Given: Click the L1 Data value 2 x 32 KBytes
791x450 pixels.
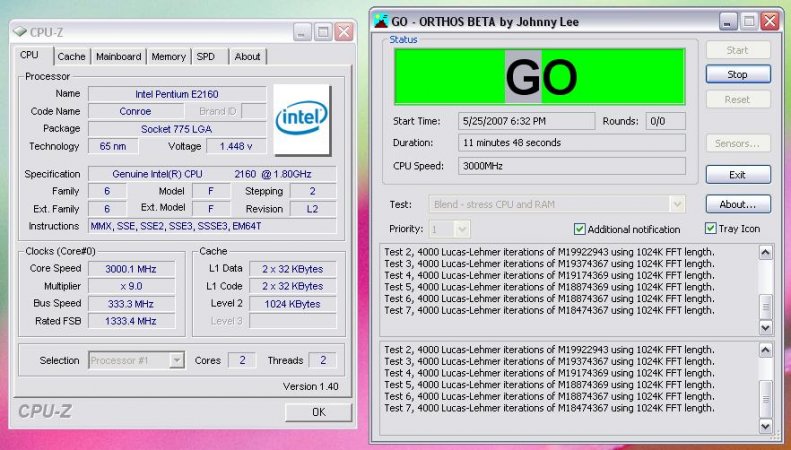Looking at the screenshot, I should (x=293, y=269).
